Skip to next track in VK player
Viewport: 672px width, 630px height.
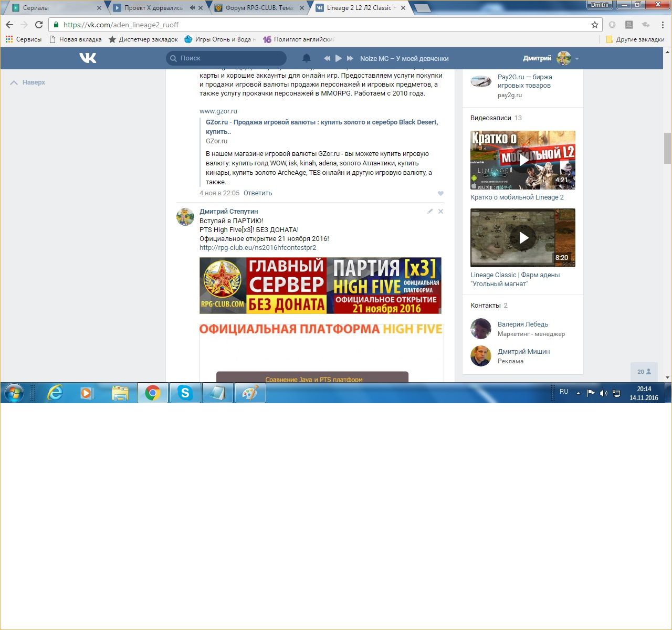click(x=350, y=58)
